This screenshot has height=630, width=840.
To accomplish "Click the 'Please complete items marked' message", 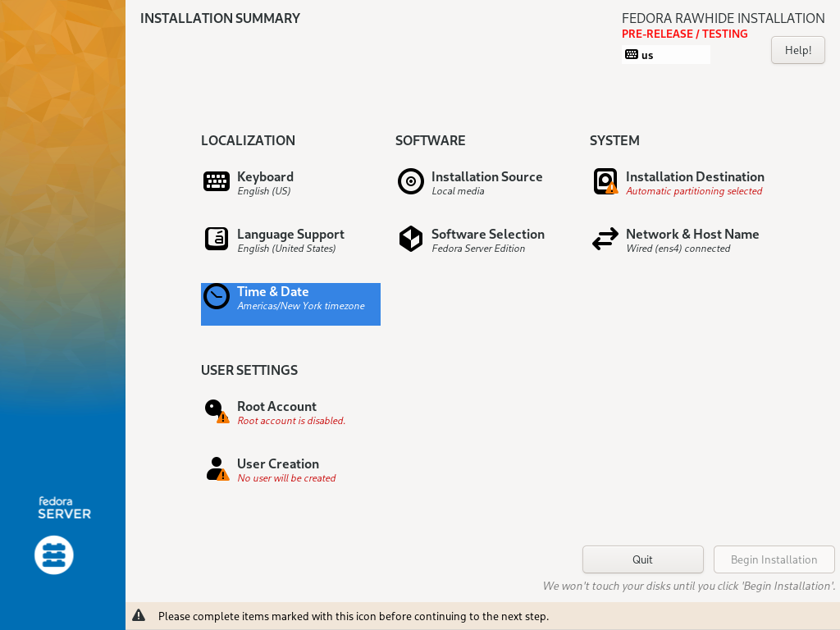I will [354, 616].
